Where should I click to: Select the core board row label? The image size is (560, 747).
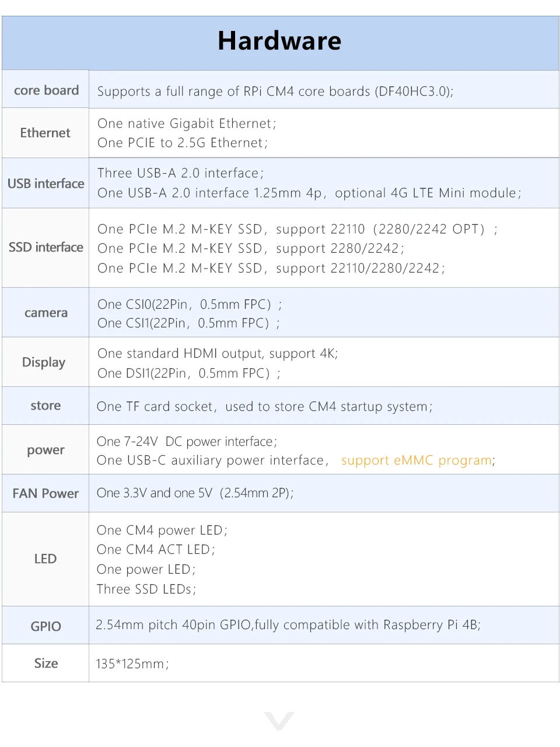pyautogui.click(x=46, y=90)
